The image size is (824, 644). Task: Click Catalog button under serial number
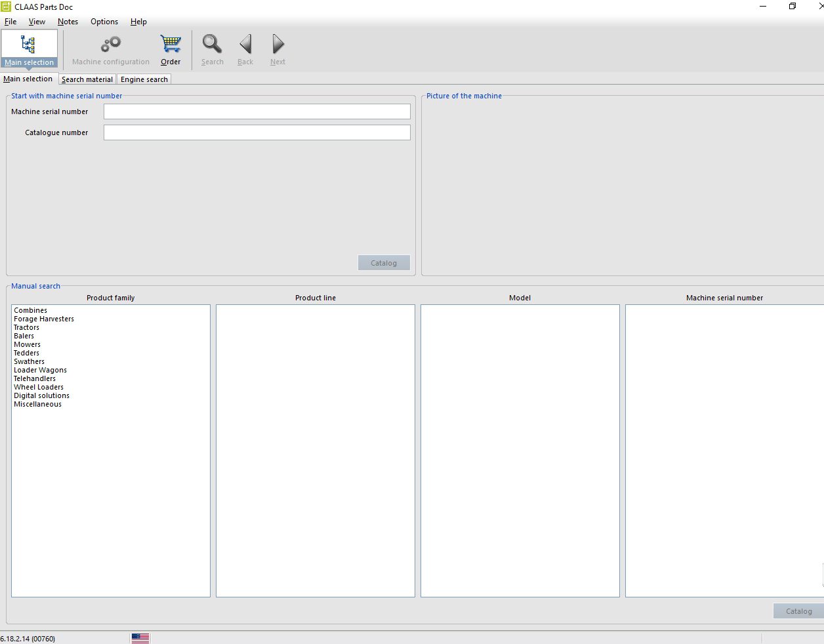coord(384,263)
